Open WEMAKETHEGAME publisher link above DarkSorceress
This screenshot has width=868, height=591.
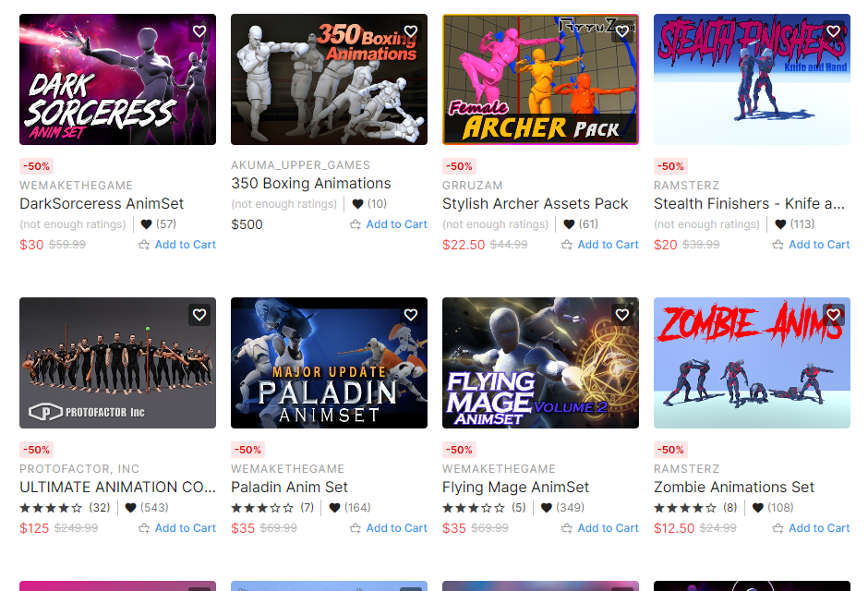(76, 186)
